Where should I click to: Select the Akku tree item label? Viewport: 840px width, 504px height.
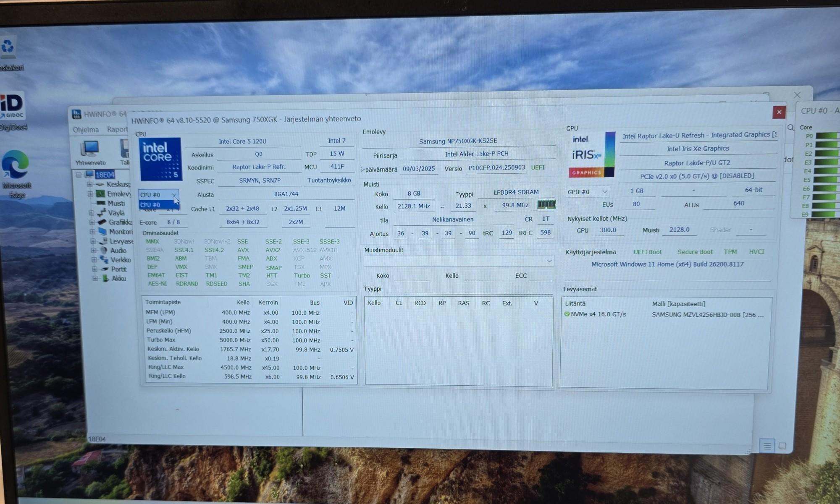[x=119, y=278]
